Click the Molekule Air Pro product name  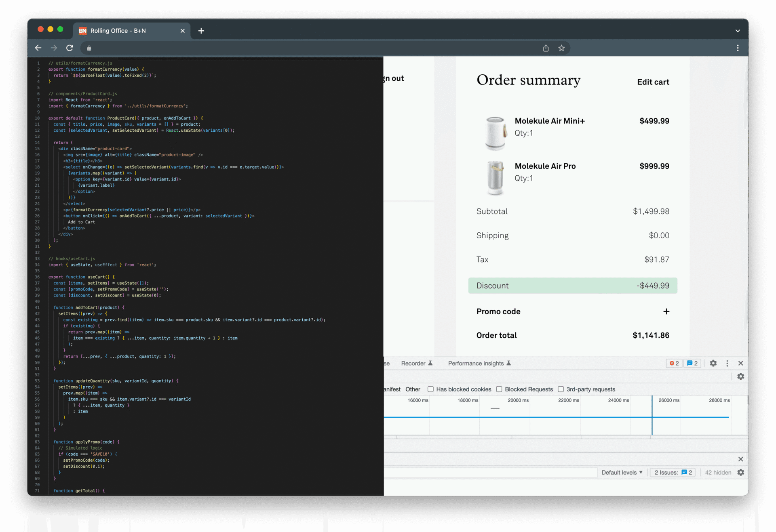[545, 166]
